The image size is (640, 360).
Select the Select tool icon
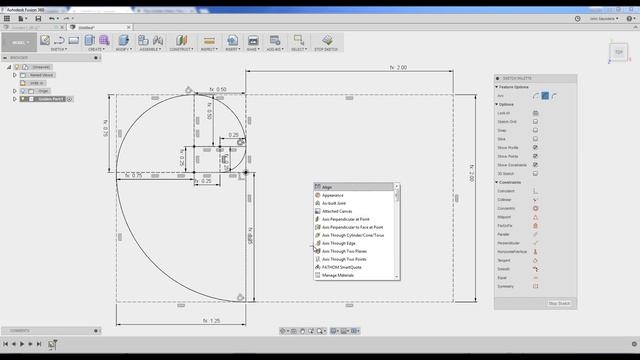tap(299, 40)
